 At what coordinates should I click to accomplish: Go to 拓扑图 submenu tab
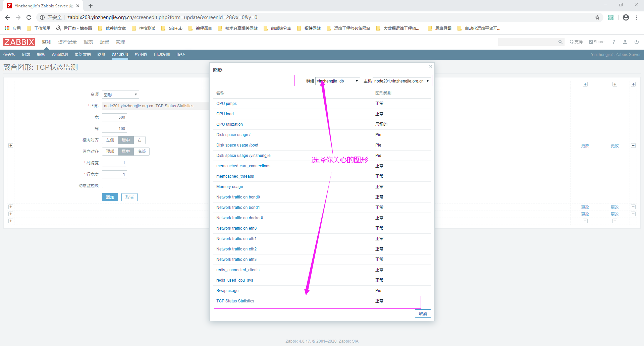[x=141, y=55]
